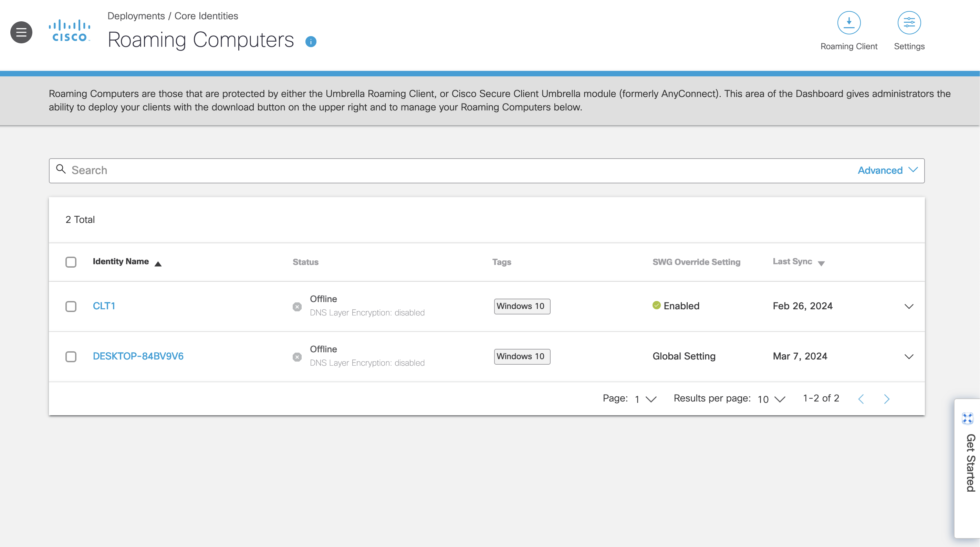980x547 pixels.
Task: Open the CLT1 identity link
Action: click(104, 305)
